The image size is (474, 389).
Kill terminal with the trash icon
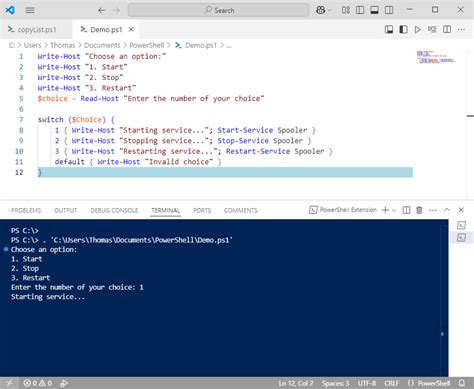pos(419,210)
